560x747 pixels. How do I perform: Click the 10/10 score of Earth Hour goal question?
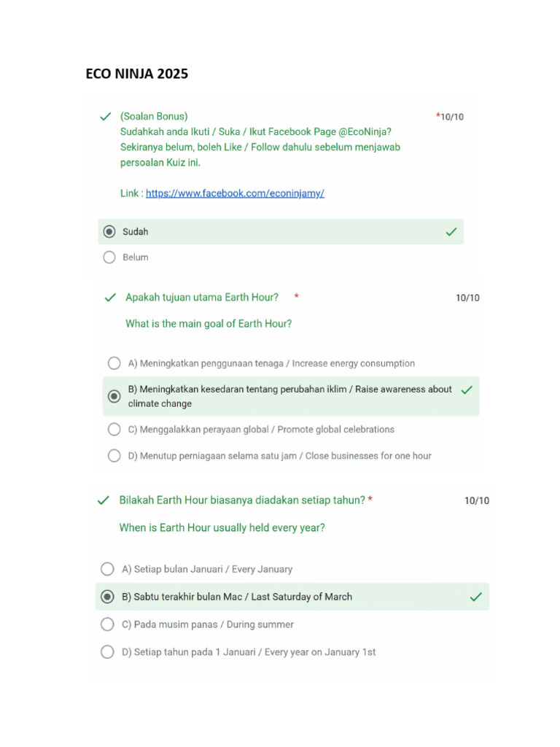click(x=467, y=298)
